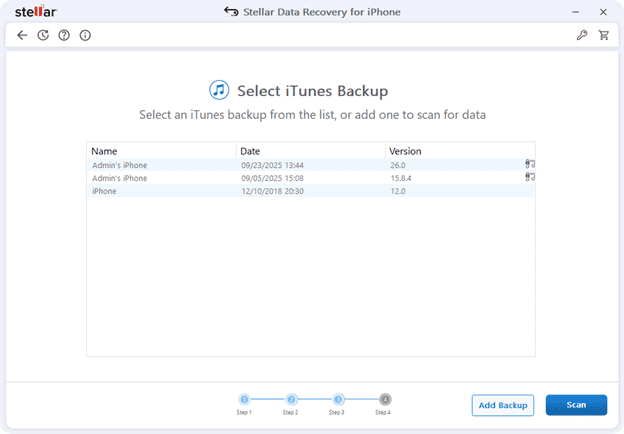Click the lock icon on the 26.0 backup row
This screenshot has height=434, width=624.
(x=530, y=164)
